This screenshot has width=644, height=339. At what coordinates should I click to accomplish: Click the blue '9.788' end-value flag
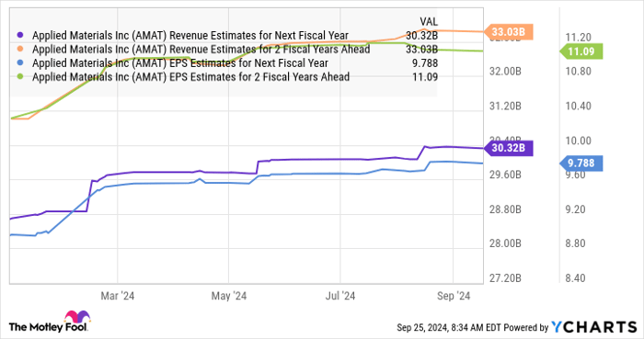click(x=581, y=164)
